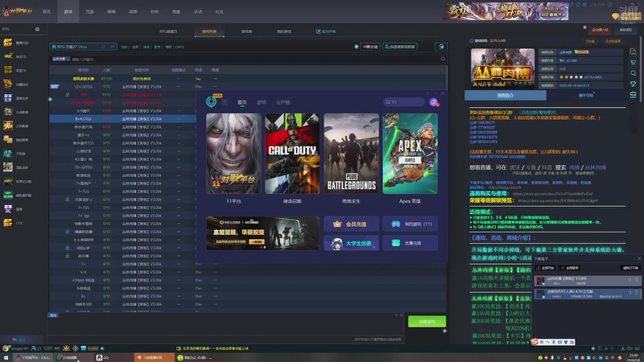Click the speaker icon beside the bottom announcement

[x=179, y=348]
